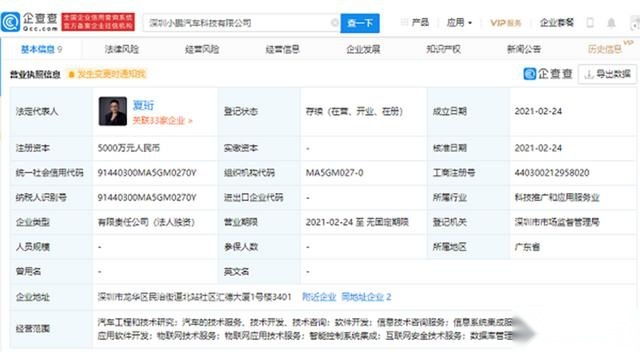Switch to the 知识产权 tab
The width and height of the screenshot is (640, 360).
coord(443,49)
